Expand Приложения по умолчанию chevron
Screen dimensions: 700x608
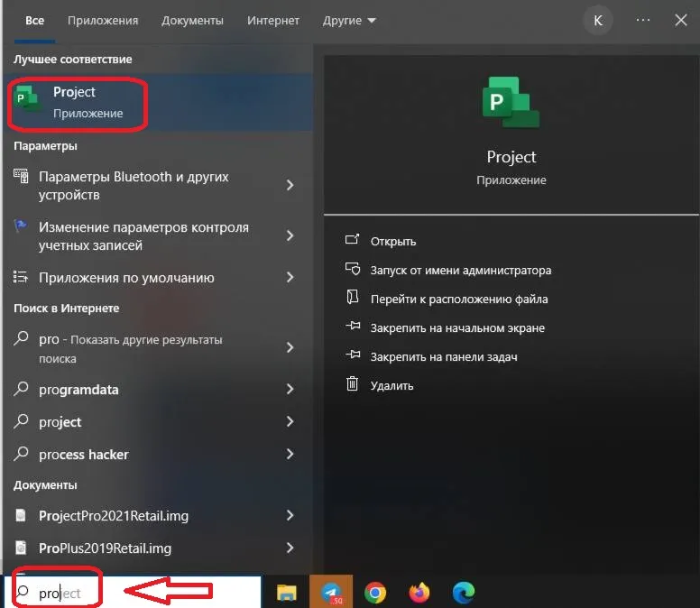[290, 277]
